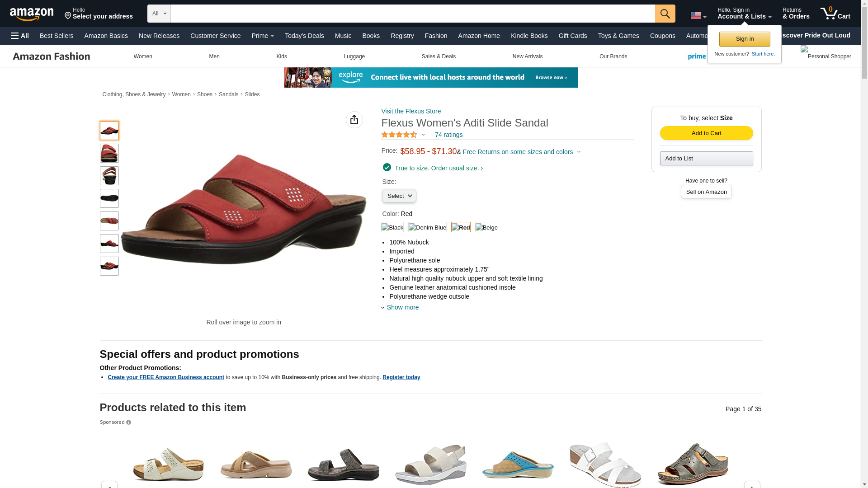The width and height of the screenshot is (868, 488).
Task: Open the Women tab in Amazon Fashion
Action: (x=143, y=56)
